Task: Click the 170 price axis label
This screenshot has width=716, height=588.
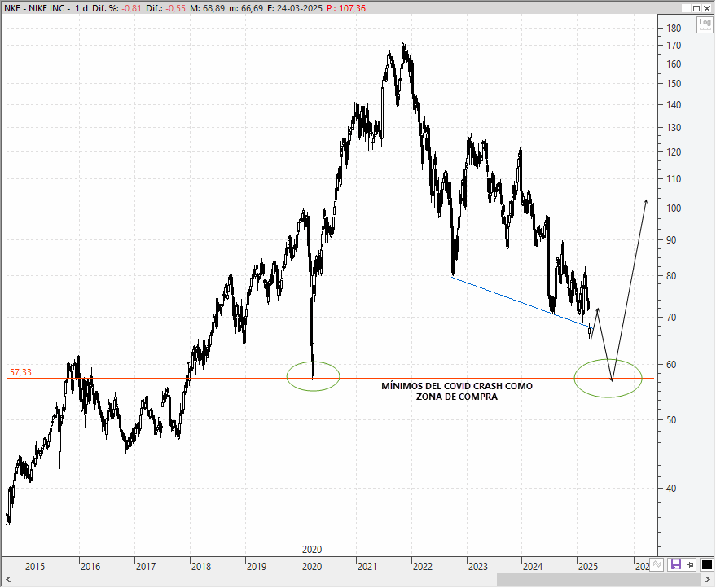Action: point(674,46)
